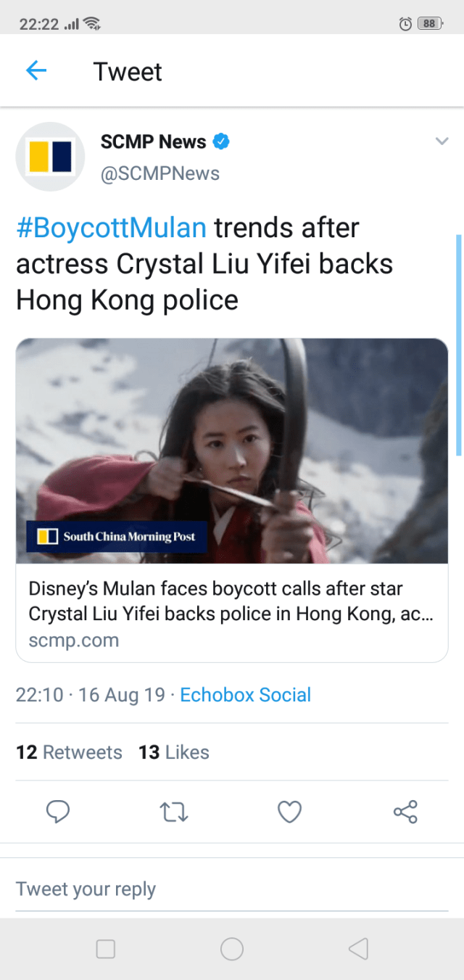Tap the @SCMPNews handle
The height and width of the screenshot is (980, 464).
click(160, 174)
